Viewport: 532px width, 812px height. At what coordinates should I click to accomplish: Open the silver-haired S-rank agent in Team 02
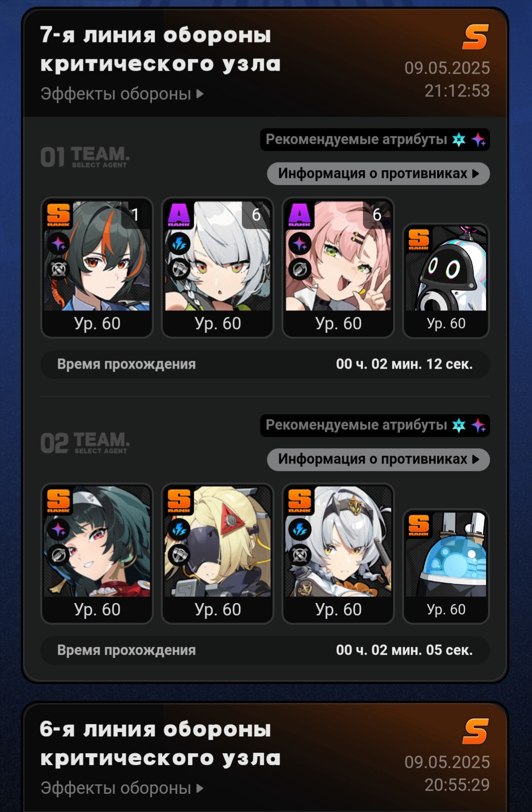point(338,554)
